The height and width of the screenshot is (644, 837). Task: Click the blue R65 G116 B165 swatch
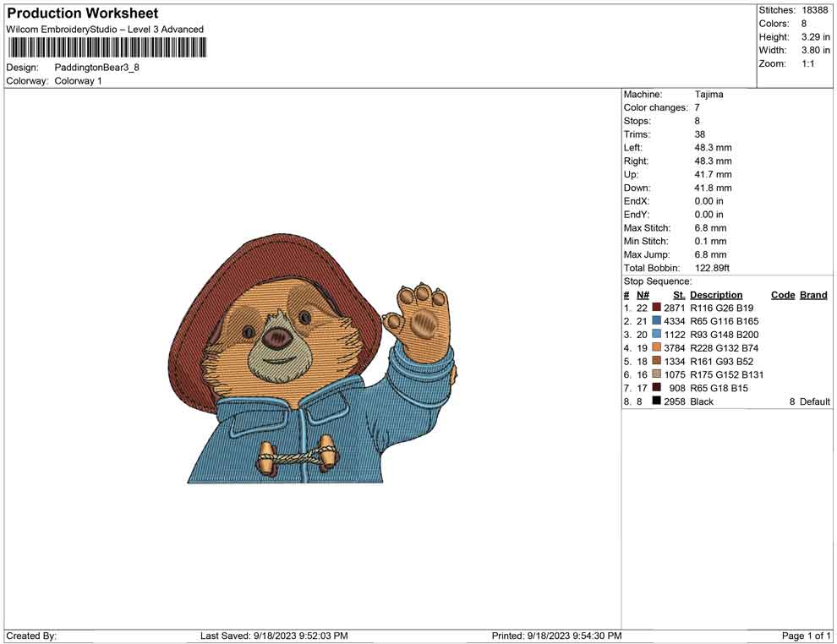tap(657, 320)
